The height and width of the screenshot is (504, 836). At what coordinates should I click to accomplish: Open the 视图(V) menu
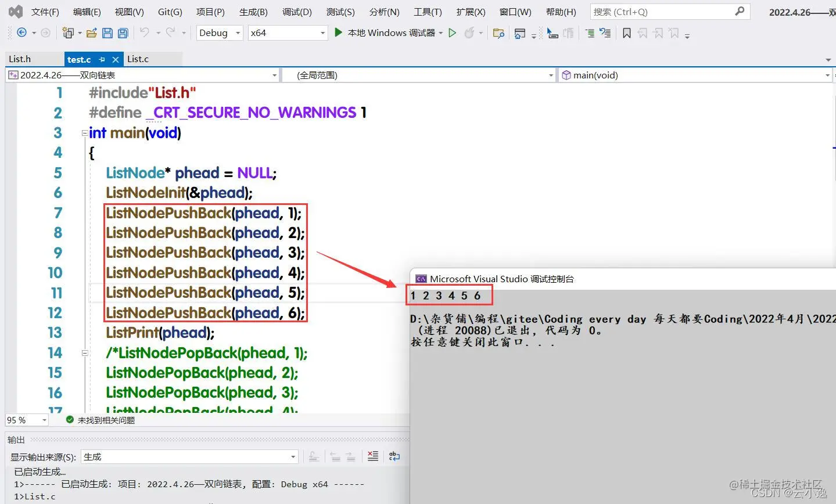coord(129,12)
